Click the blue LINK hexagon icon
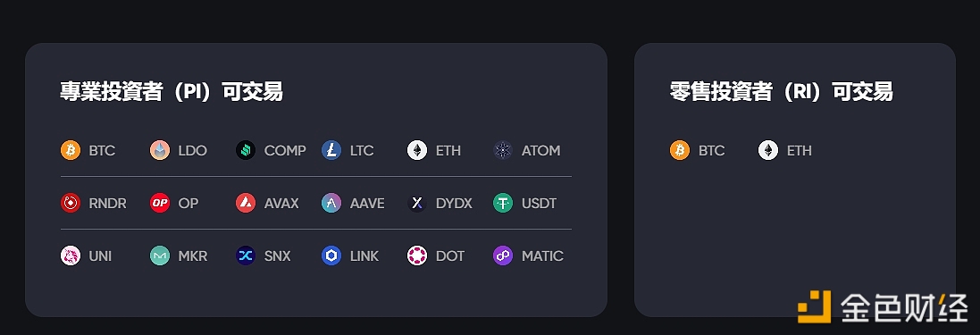Image resolution: width=980 pixels, height=335 pixels. 331,255
